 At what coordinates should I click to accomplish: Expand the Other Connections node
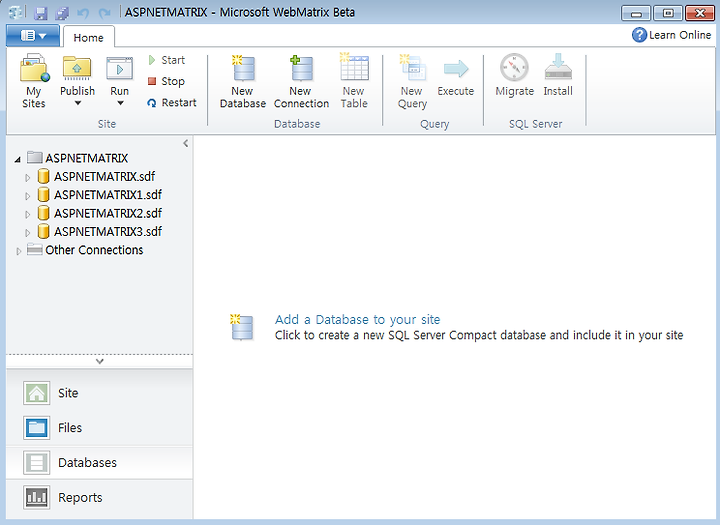(18, 251)
